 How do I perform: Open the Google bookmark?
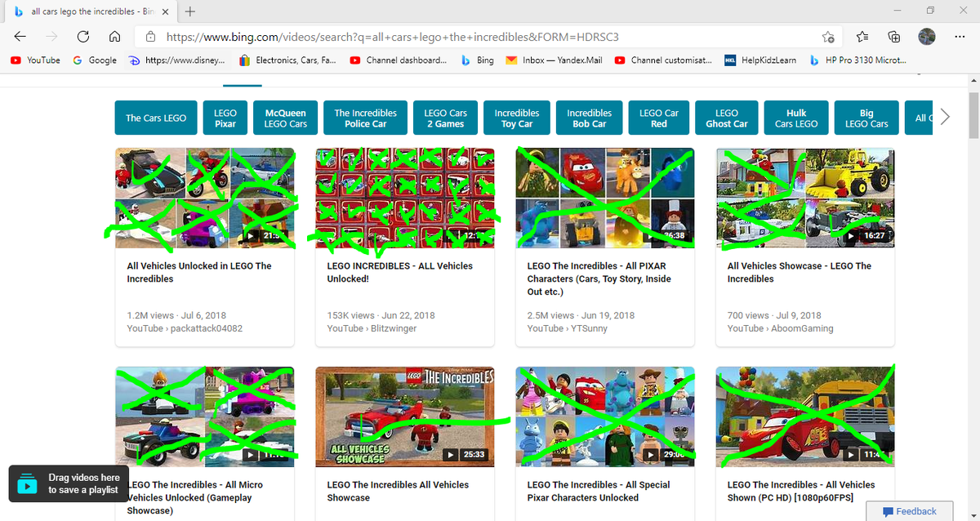95,60
